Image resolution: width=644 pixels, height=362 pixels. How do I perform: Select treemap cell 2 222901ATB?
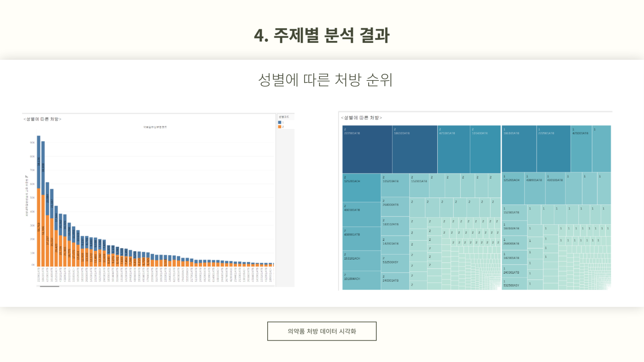(367, 151)
